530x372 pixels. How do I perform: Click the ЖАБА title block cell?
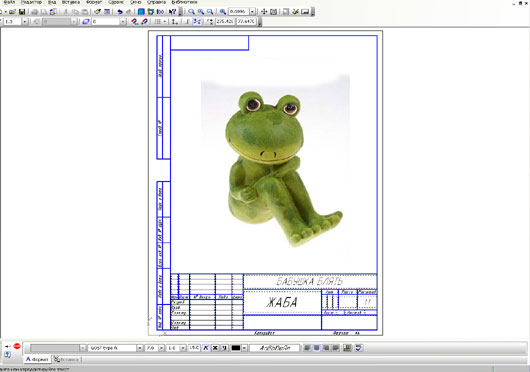point(282,302)
